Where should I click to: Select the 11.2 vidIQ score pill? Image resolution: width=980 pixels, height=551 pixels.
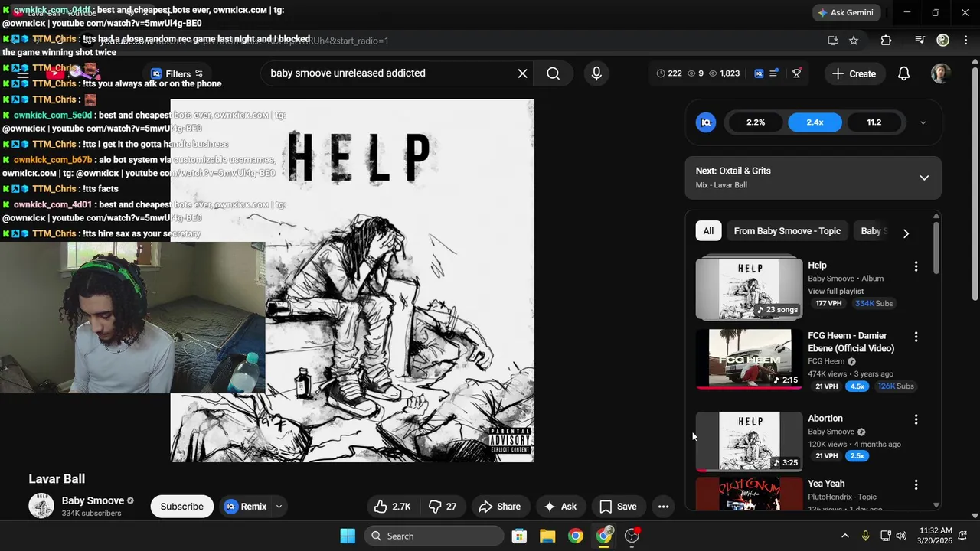coord(874,122)
